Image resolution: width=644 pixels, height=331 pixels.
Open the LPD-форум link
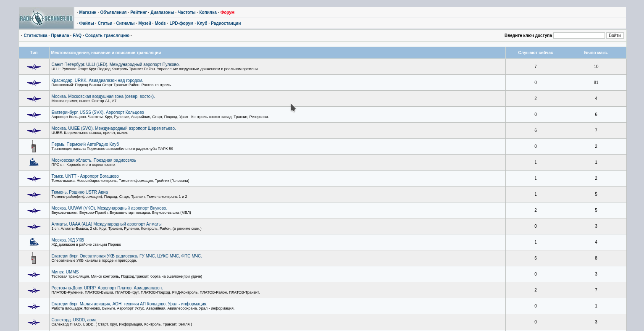click(181, 24)
